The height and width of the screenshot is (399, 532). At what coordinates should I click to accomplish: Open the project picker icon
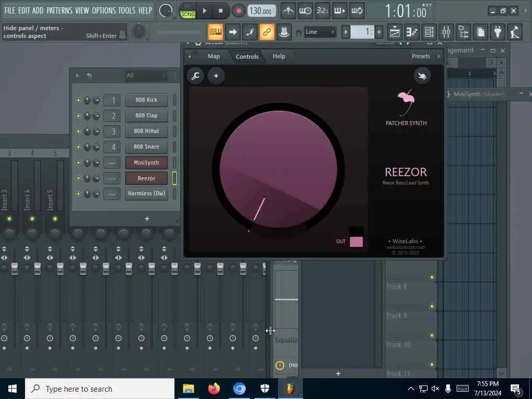(481, 32)
